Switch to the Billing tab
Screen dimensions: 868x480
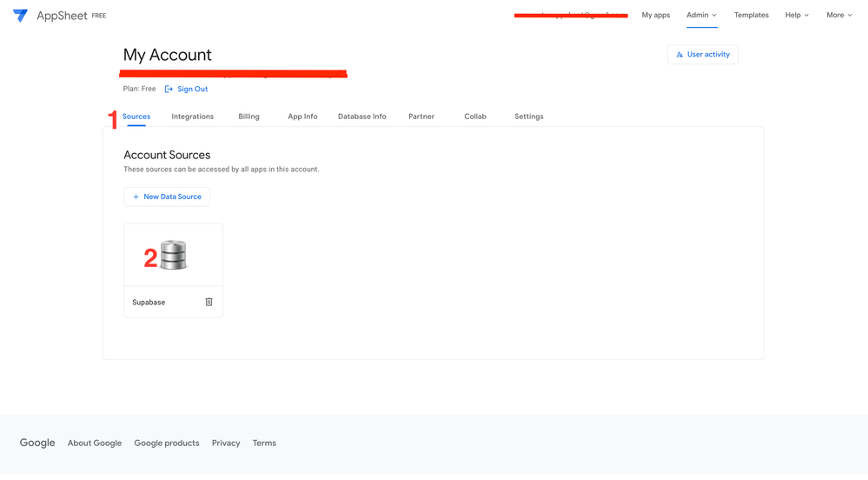pos(248,117)
